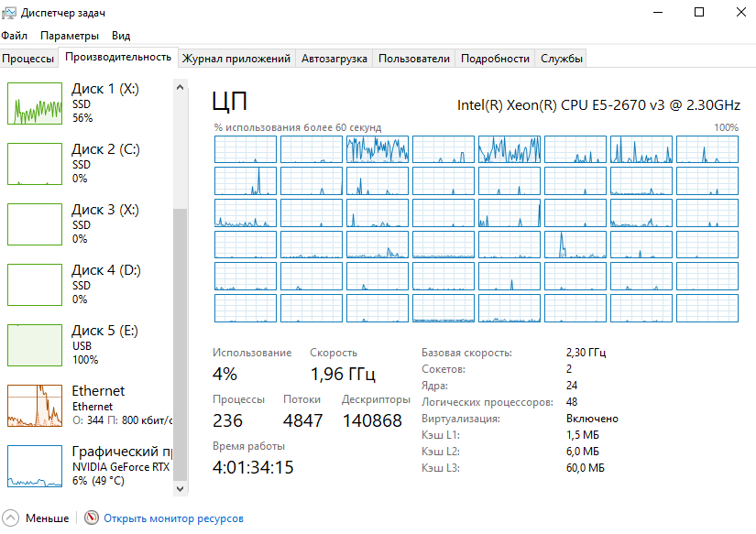Open the Вид menu
The height and width of the screenshot is (534, 756).
click(x=121, y=36)
